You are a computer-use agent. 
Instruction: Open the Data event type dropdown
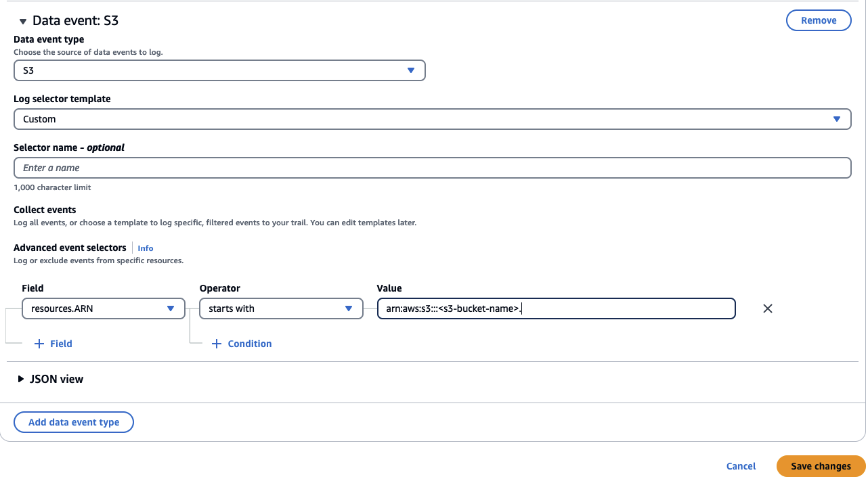tap(219, 70)
